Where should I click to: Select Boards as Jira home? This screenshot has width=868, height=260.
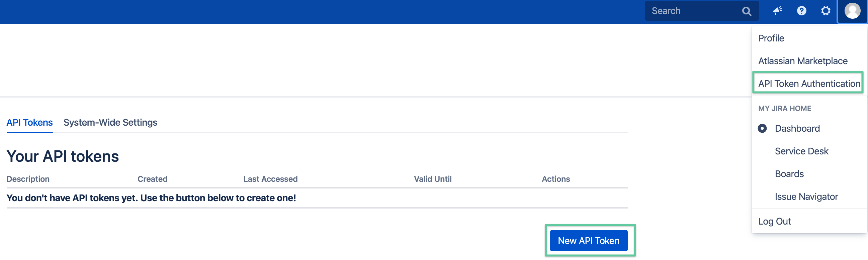pyautogui.click(x=789, y=174)
